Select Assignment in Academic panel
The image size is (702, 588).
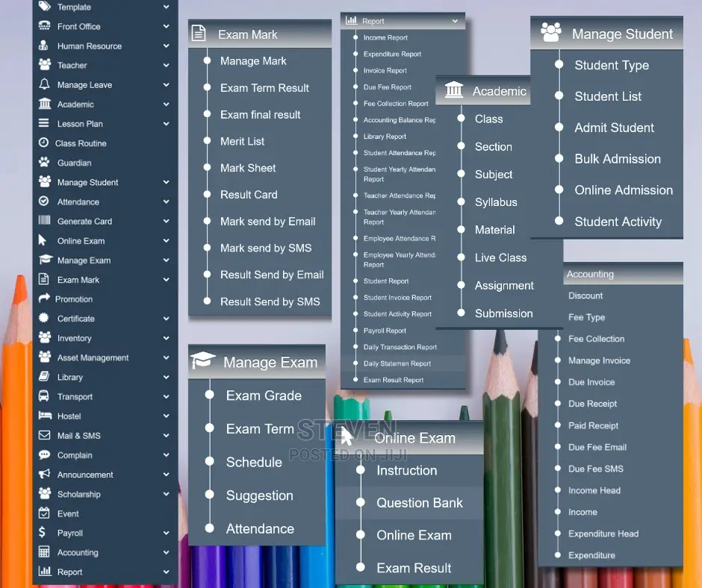tap(504, 286)
